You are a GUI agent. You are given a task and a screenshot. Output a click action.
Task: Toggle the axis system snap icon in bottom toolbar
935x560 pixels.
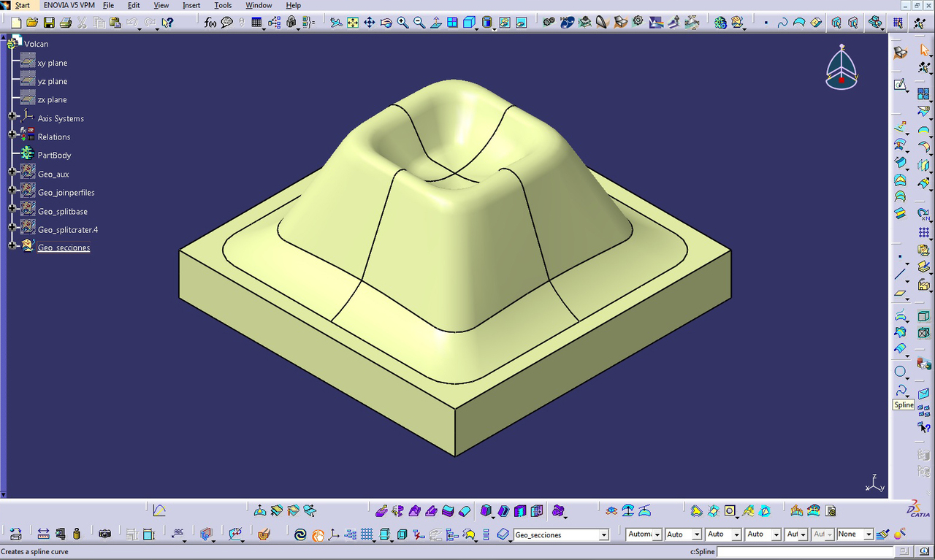(335, 534)
